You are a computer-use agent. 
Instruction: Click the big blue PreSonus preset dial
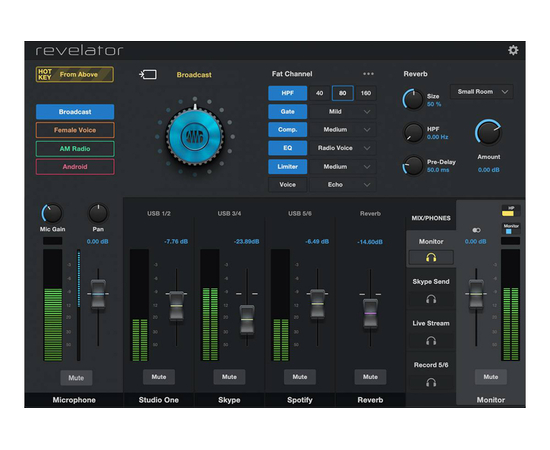tap(195, 136)
